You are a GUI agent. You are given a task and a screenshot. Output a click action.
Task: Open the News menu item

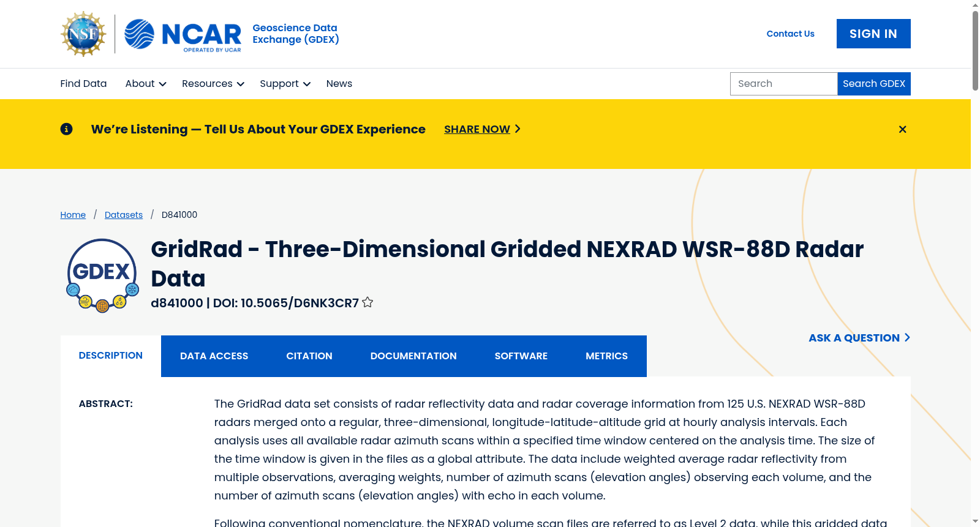(339, 84)
